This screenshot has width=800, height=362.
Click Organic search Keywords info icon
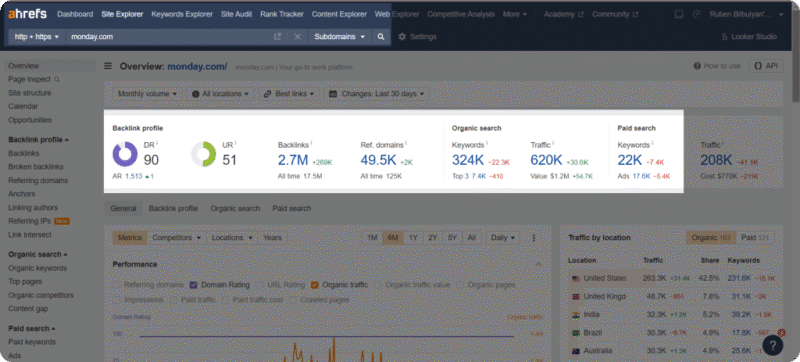click(487, 143)
